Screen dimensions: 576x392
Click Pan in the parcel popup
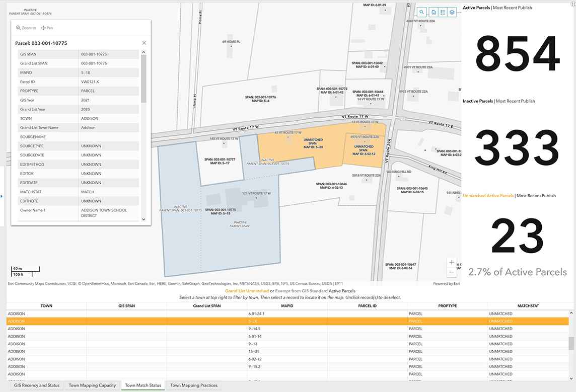[x=47, y=28]
